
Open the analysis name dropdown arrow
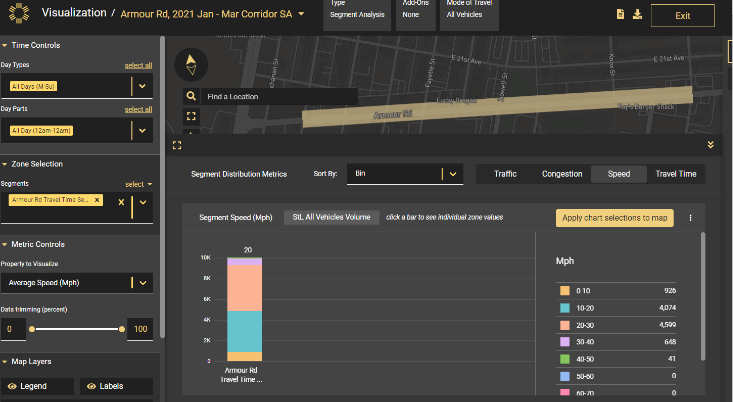click(302, 14)
